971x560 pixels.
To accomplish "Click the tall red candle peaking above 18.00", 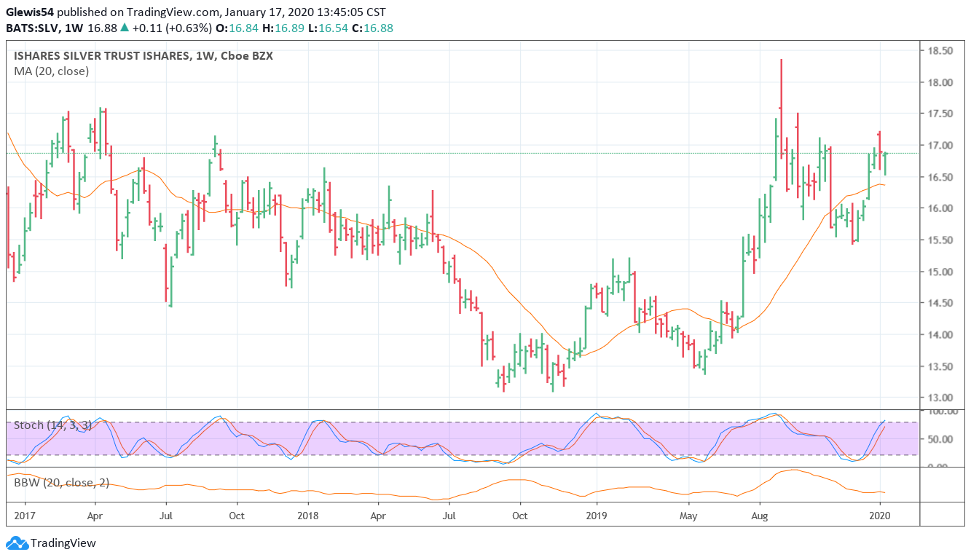I will point(781,109).
